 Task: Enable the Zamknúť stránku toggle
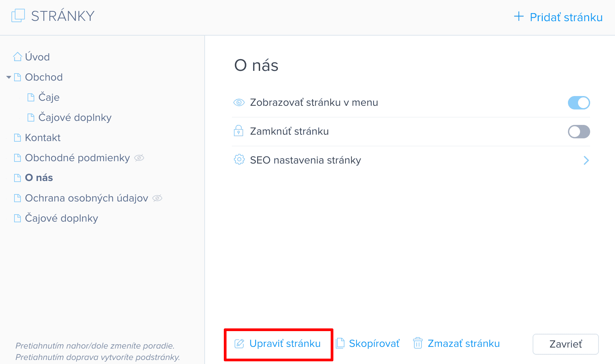[x=579, y=132]
